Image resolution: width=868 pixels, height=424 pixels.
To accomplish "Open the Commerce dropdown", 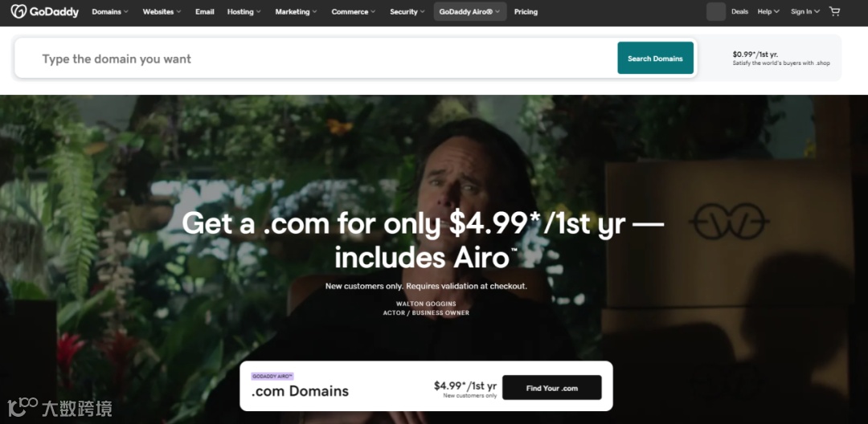I will [x=353, y=11].
